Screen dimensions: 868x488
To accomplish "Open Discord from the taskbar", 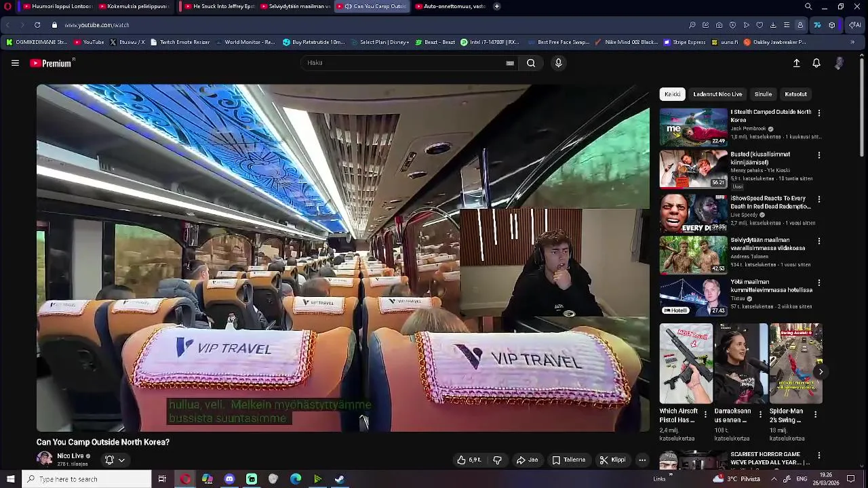I will pos(229,479).
